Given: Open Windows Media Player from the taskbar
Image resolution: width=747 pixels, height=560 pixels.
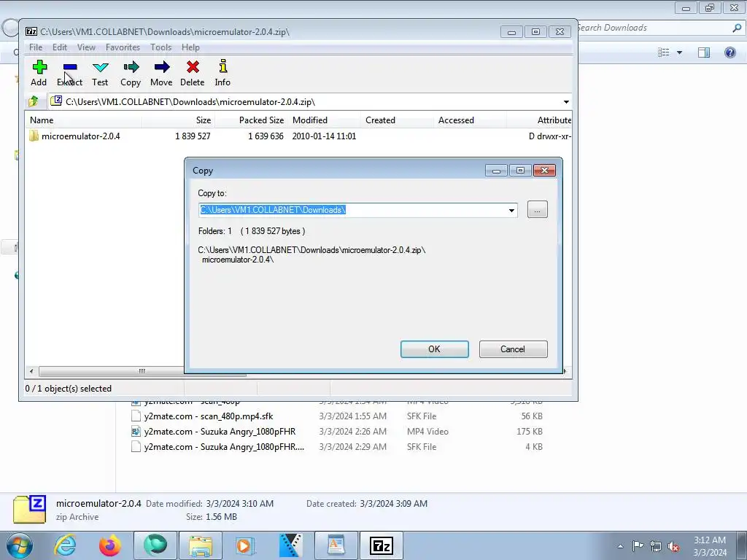Looking at the screenshot, I should tap(245, 545).
